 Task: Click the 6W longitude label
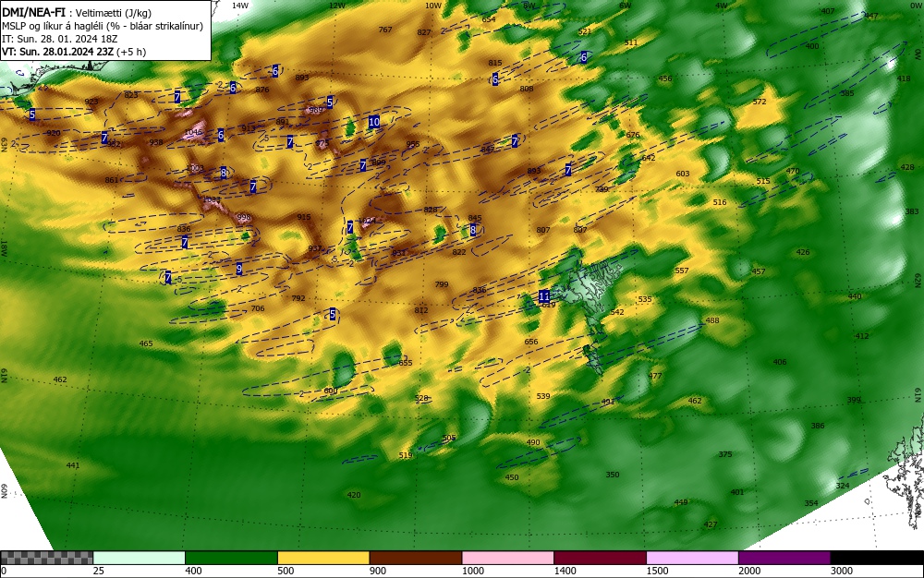(x=626, y=6)
